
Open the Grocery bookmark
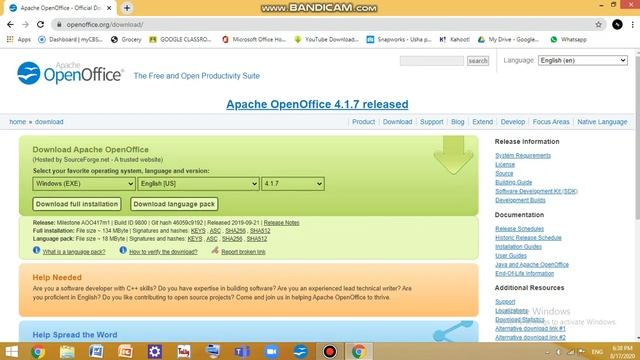click(126, 40)
